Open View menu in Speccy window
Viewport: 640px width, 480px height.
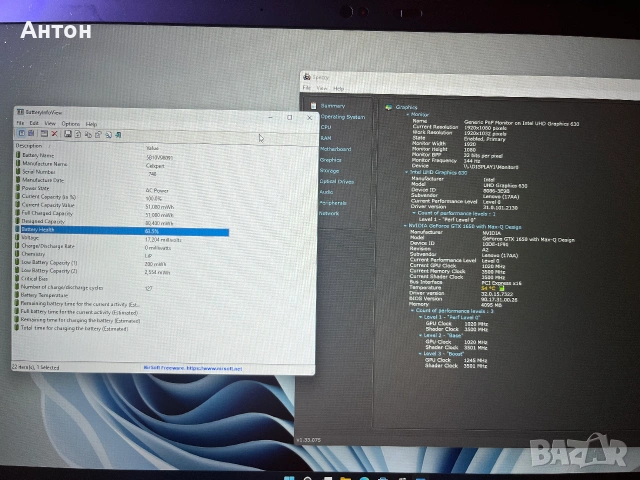(322, 88)
